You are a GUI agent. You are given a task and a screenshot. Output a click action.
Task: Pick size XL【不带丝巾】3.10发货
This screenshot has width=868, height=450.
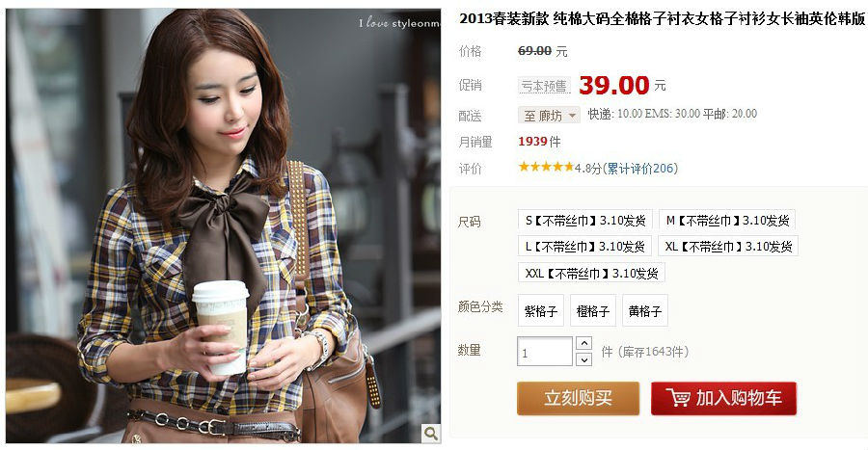point(728,246)
